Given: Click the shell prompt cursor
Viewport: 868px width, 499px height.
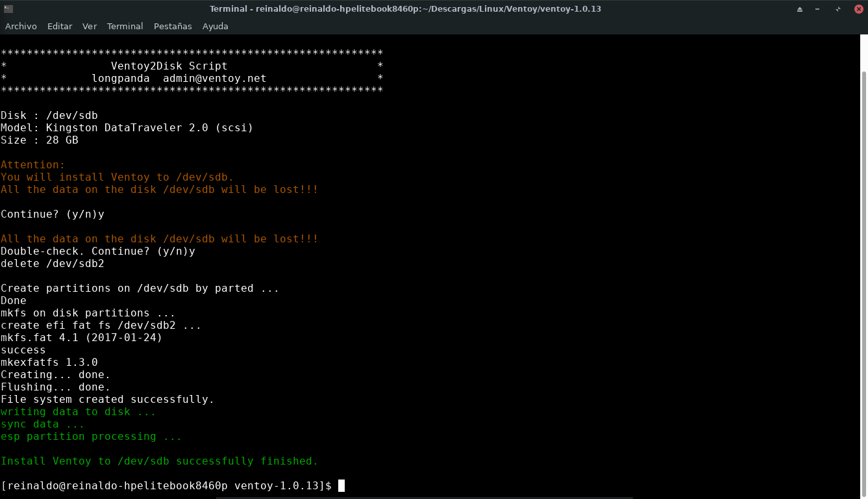Looking at the screenshot, I should [x=341, y=486].
